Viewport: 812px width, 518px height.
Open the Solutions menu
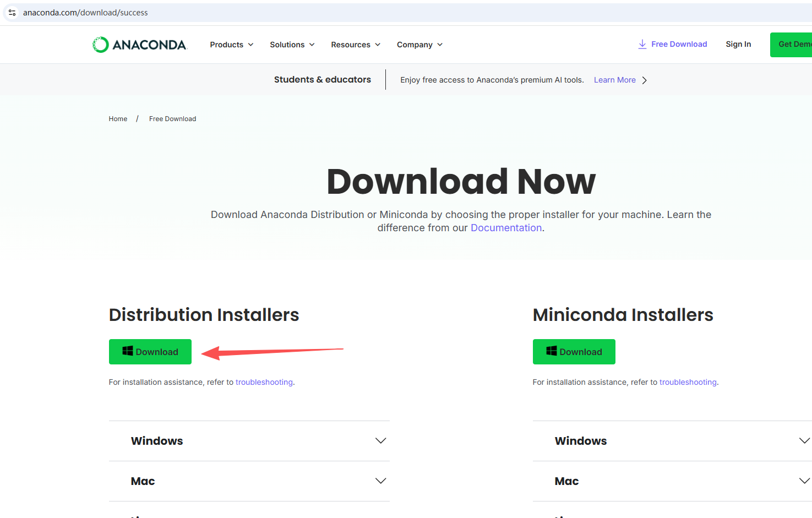click(x=292, y=45)
